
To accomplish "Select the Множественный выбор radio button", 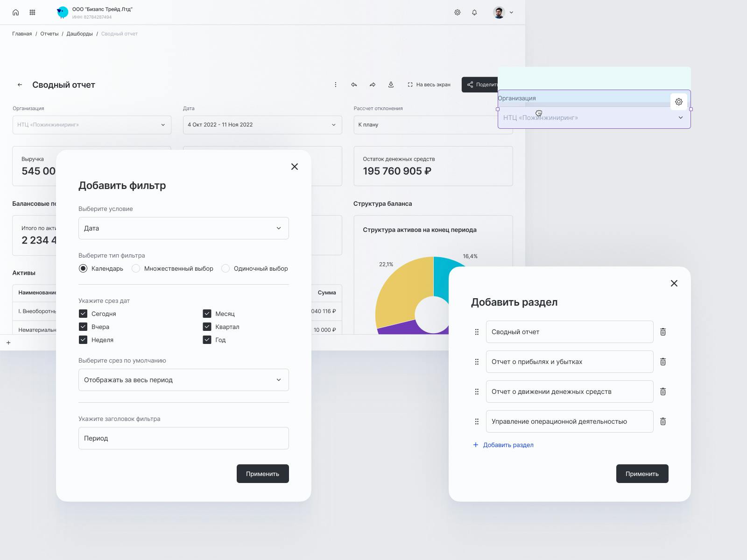I will (x=136, y=268).
